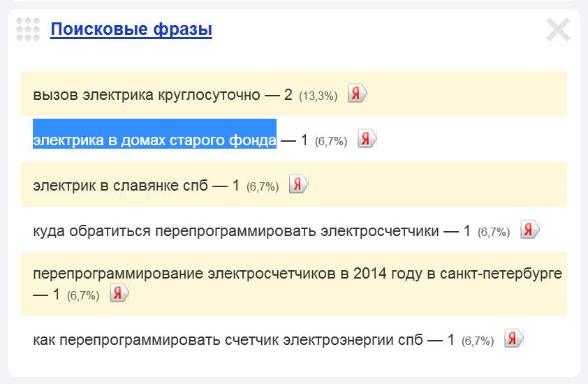The height and width of the screenshot is (384, 588).
Task: Open Yandex icon for электрик в славянке спб
Action: 298,184
